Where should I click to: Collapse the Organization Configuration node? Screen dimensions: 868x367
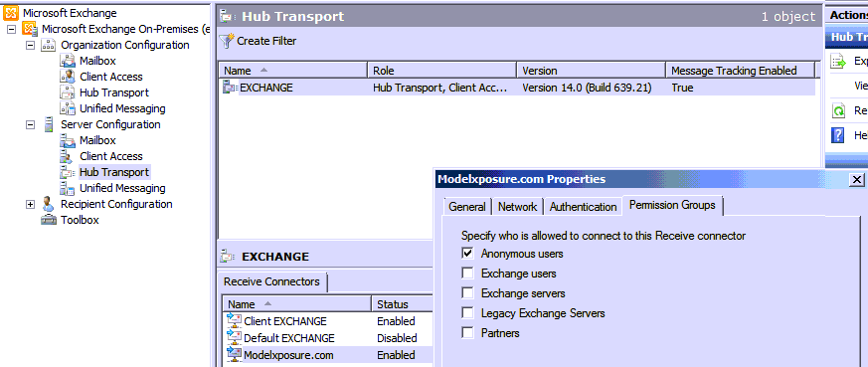tap(30, 46)
